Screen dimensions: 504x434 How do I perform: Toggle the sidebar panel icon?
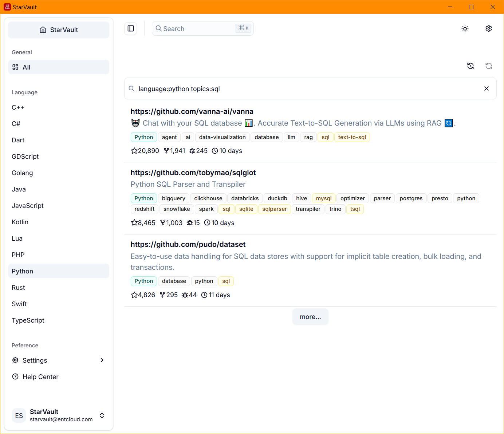click(131, 28)
